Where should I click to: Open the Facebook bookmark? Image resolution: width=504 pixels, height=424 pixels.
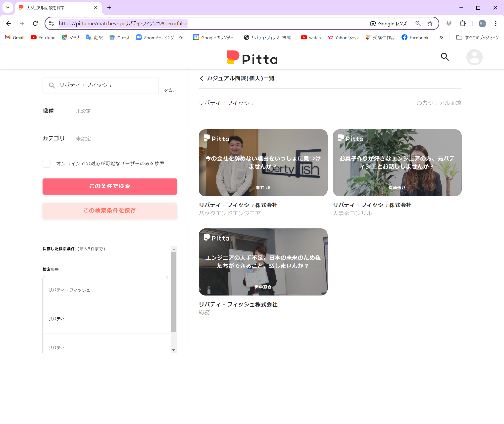point(415,38)
